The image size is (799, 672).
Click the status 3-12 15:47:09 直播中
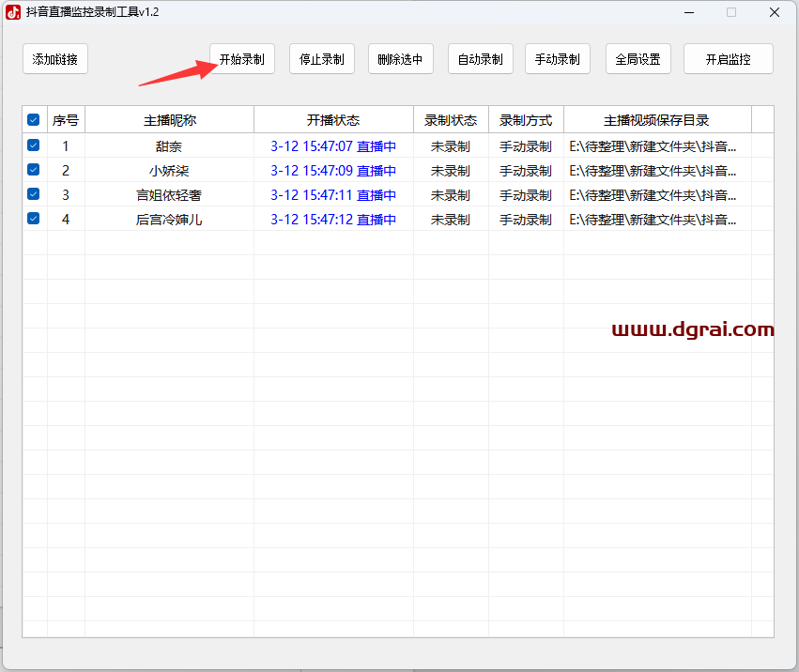click(333, 171)
